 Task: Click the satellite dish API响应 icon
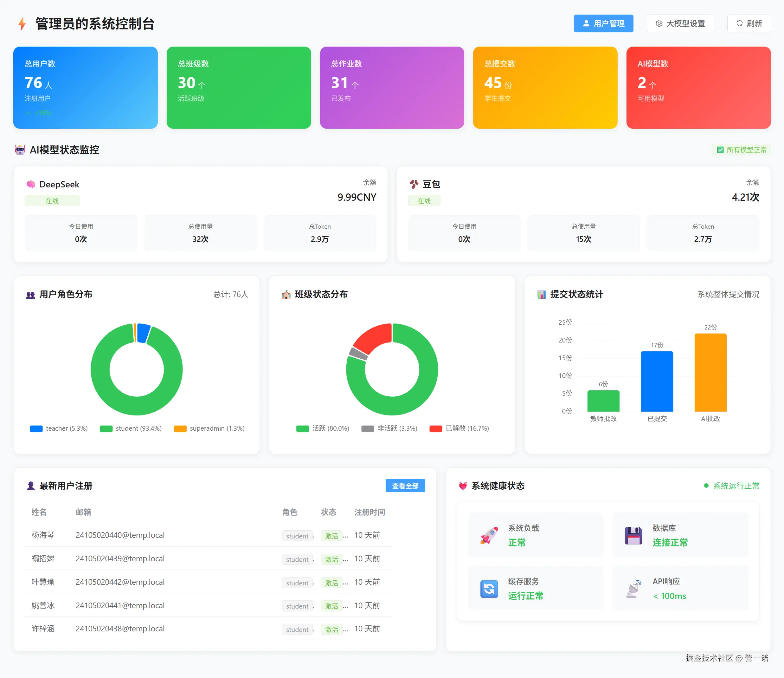tap(633, 589)
